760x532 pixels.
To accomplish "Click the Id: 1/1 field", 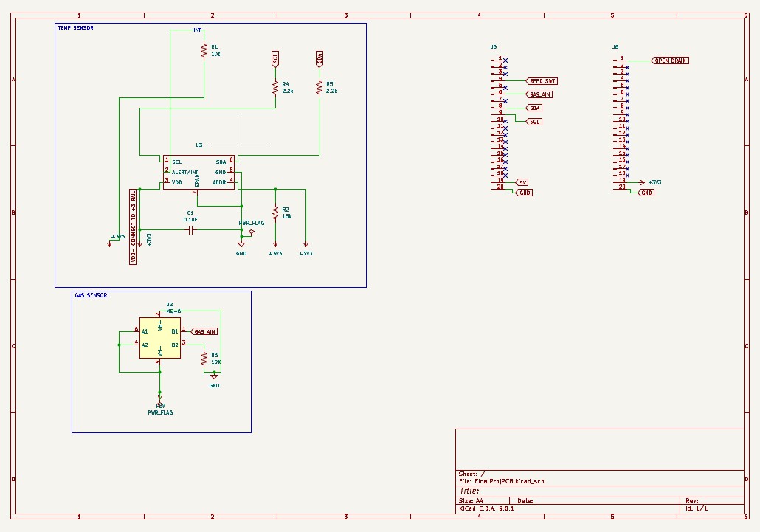I will coord(697,508).
